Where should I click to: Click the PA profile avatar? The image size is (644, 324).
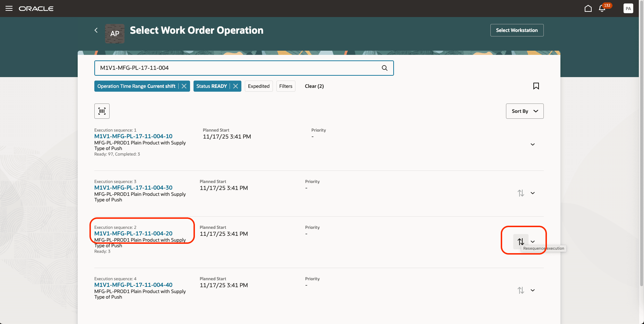(x=628, y=8)
